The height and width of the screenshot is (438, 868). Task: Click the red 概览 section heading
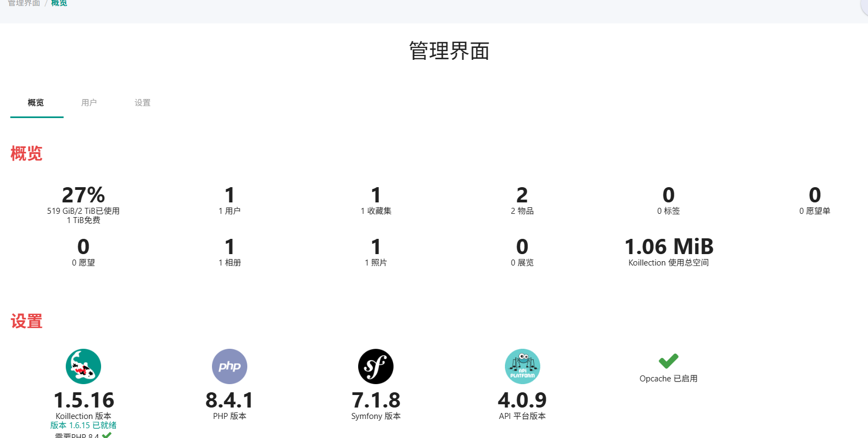coord(26,153)
